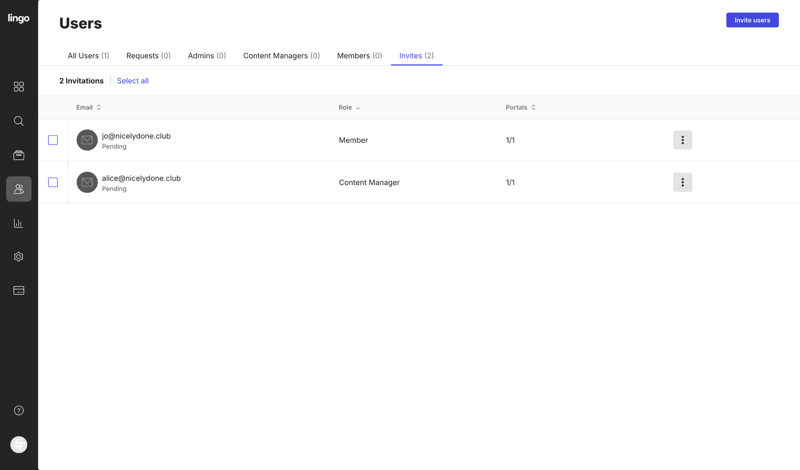Open the help question mark icon
The width and height of the screenshot is (800, 470).
19,411
